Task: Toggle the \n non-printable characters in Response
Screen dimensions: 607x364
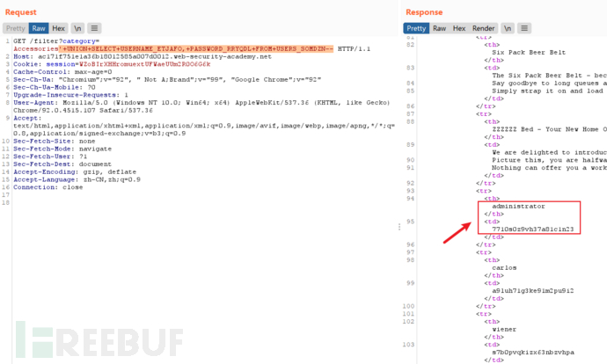Action: (x=508, y=28)
